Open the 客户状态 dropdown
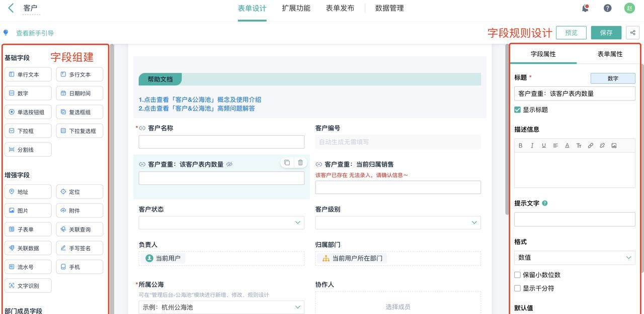 (x=221, y=222)
